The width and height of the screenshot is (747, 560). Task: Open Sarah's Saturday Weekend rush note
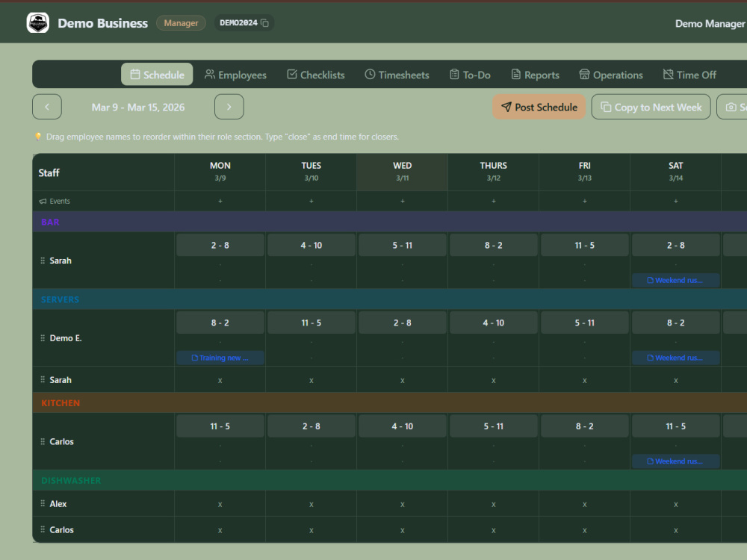(x=675, y=281)
